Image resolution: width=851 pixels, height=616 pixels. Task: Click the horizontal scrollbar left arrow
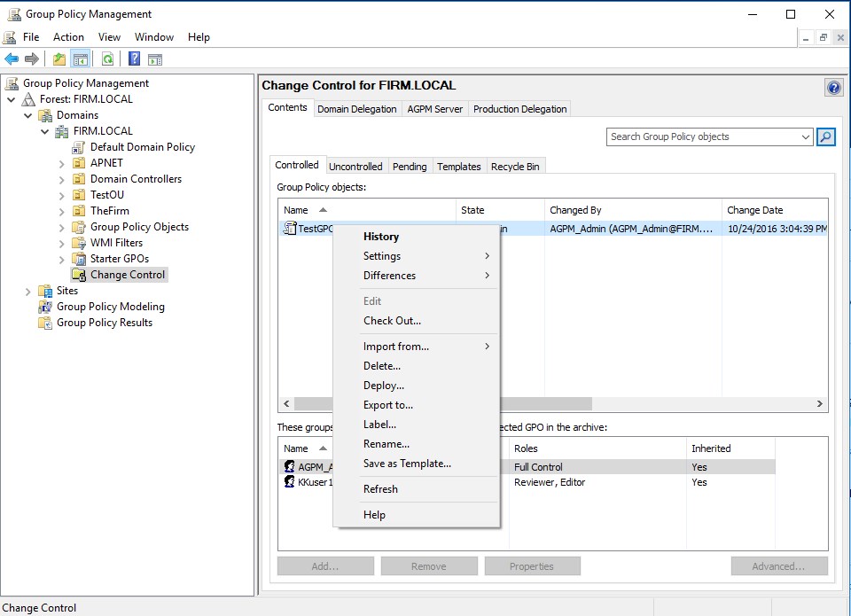coord(286,404)
